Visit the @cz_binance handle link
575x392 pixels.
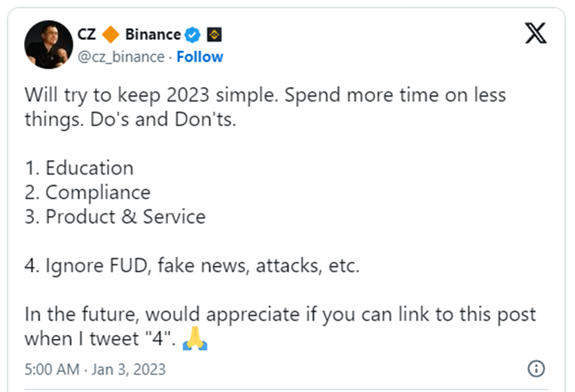pos(121,57)
